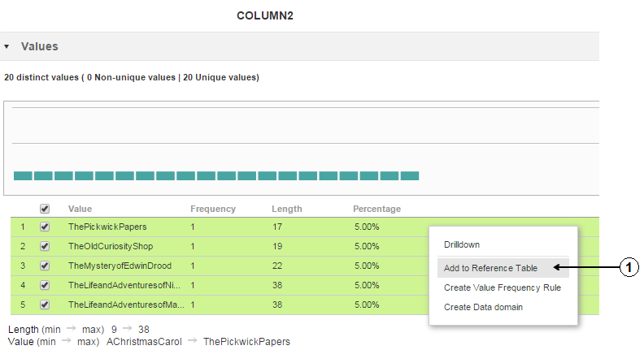Sort by the Frequency column header
This screenshot has width=644, height=350.
tap(212, 209)
